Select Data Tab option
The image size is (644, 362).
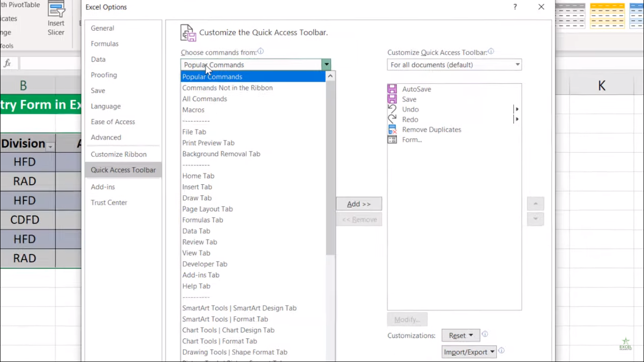253,231
